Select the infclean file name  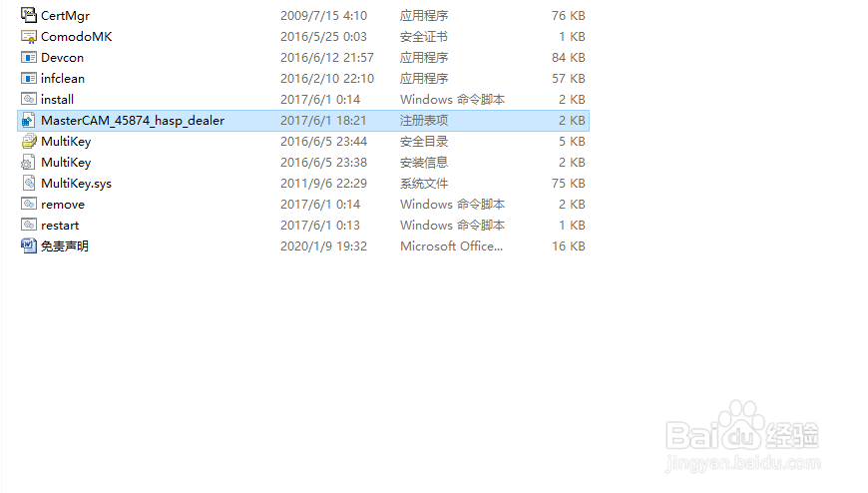[x=63, y=79]
